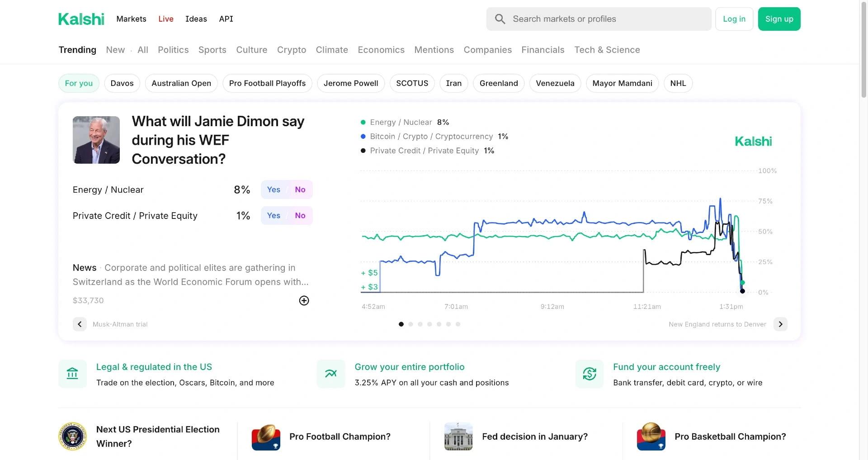Switch to the Sports category

pyautogui.click(x=212, y=50)
